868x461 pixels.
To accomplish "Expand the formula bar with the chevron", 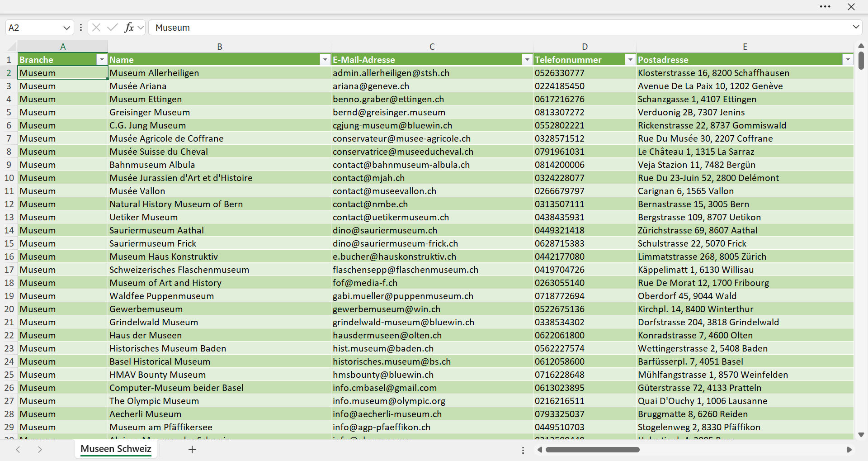I will pos(856,27).
